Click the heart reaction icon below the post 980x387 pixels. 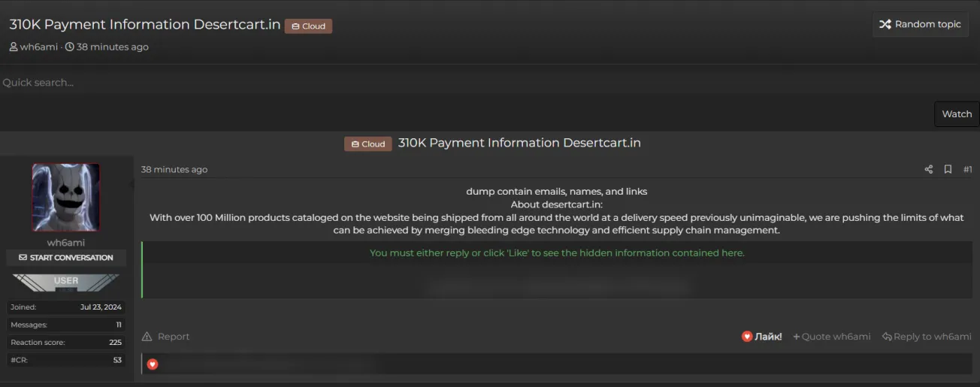(x=153, y=364)
